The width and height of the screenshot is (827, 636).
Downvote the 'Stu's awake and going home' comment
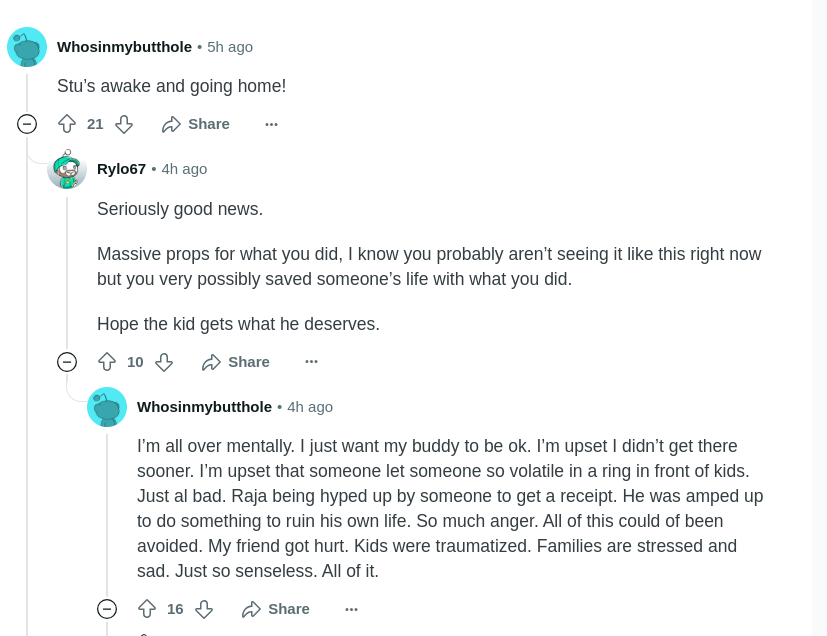pyautogui.click(x=124, y=124)
